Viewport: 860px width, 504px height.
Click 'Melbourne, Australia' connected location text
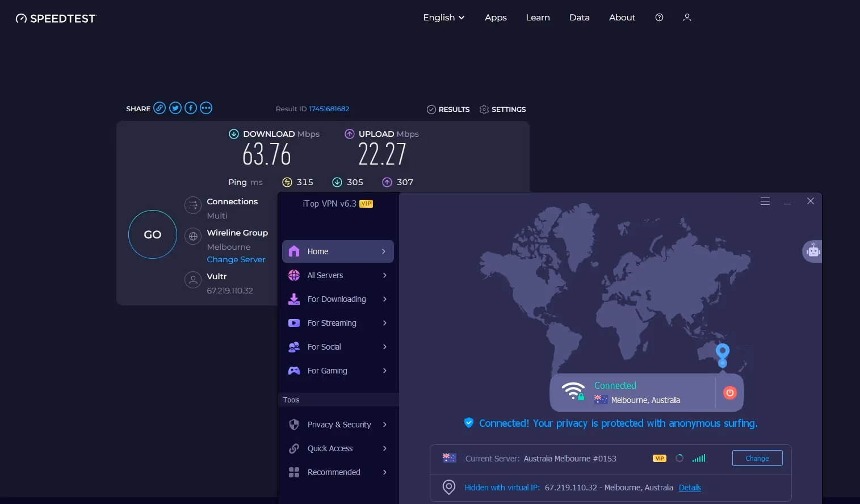tap(645, 400)
